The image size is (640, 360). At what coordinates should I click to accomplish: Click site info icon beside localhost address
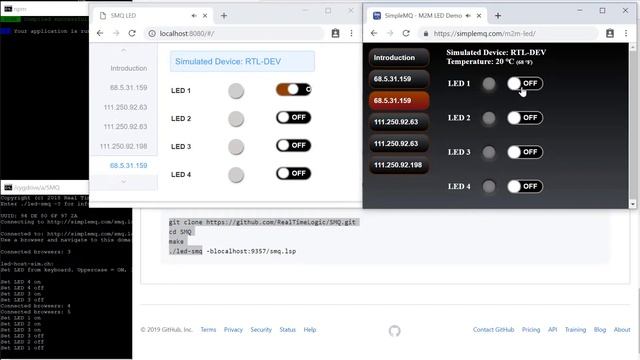point(152,33)
